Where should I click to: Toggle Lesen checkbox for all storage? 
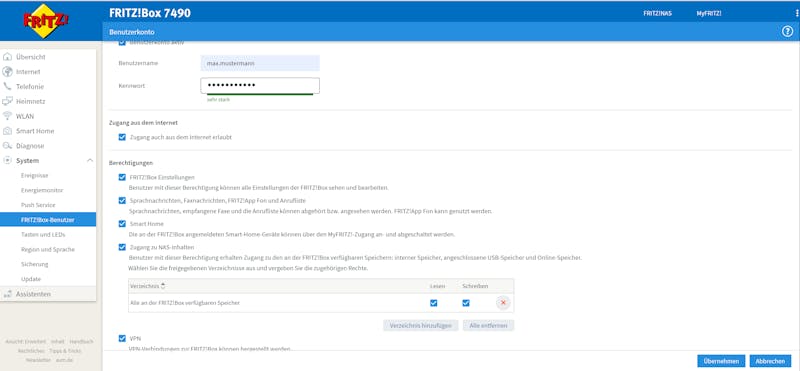coord(434,303)
